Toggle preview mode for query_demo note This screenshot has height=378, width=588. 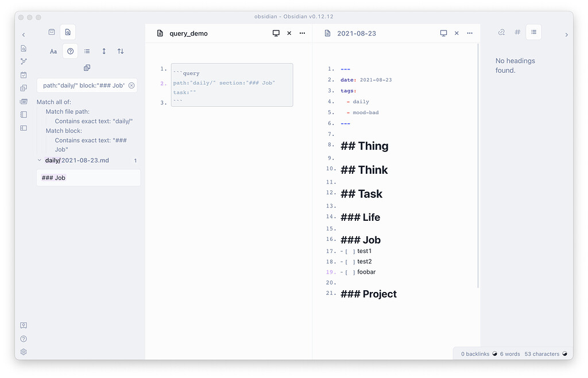(x=276, y=33)
